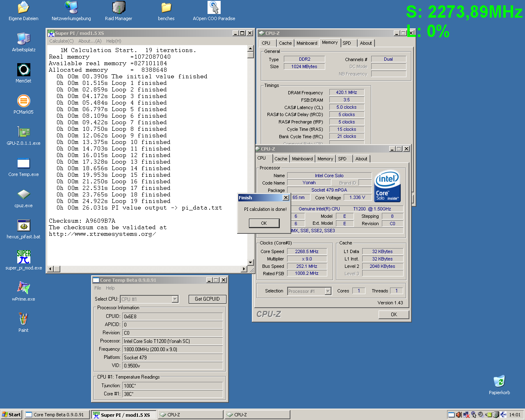The image size is (525, 420).
Task: Click the Core Temp title bar icon
Action: [x=96, y=280]
